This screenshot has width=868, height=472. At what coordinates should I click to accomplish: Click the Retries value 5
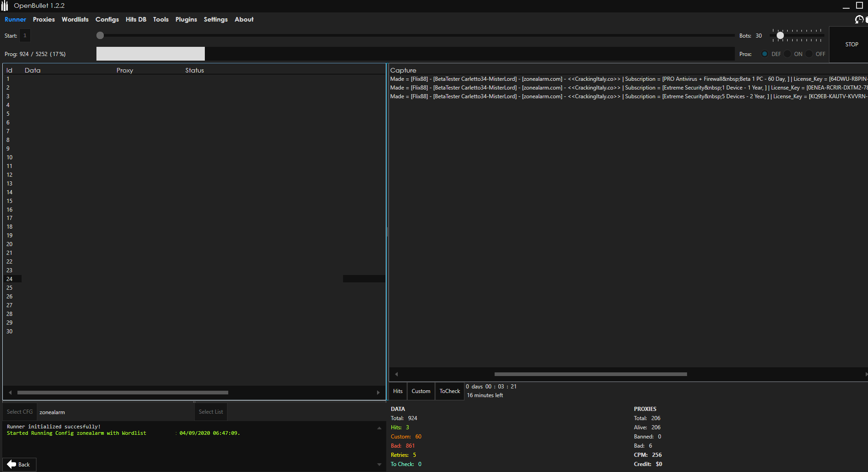[414, 455]
